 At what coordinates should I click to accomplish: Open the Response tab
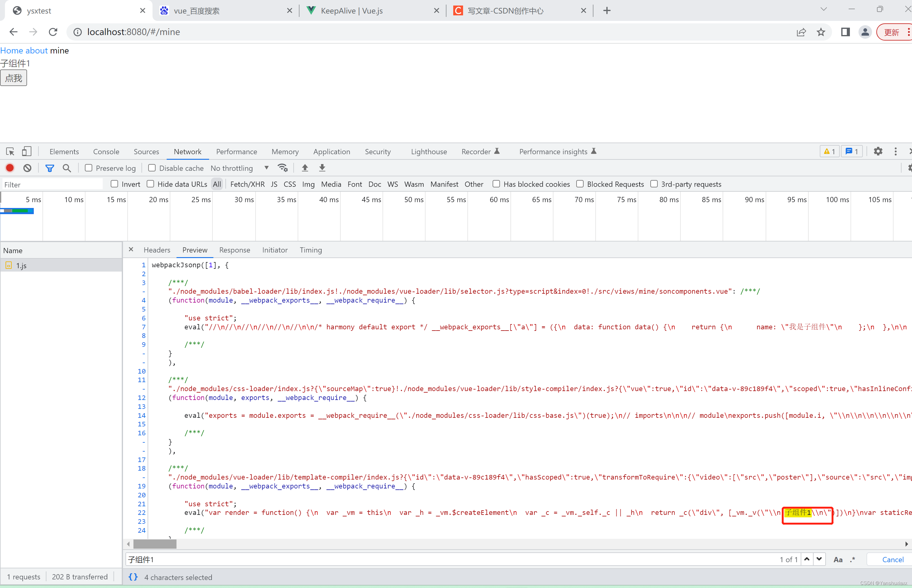235,250
